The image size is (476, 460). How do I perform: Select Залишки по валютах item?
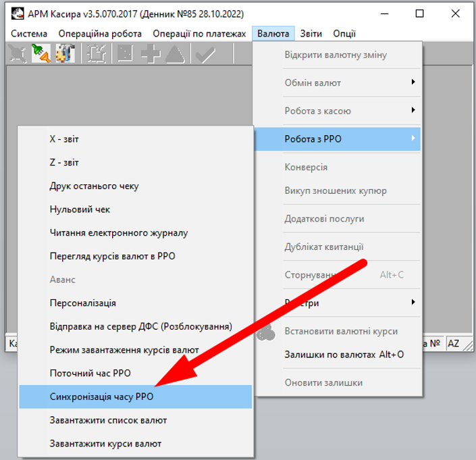pos(344,355)
